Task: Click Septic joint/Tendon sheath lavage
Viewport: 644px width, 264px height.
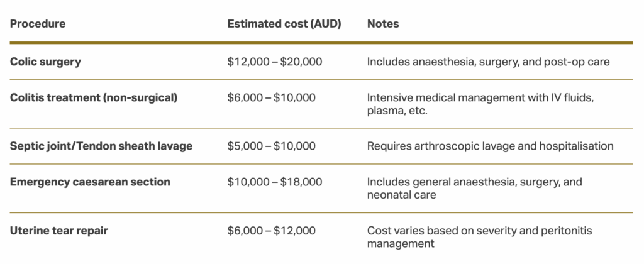Action: (101, 146)
